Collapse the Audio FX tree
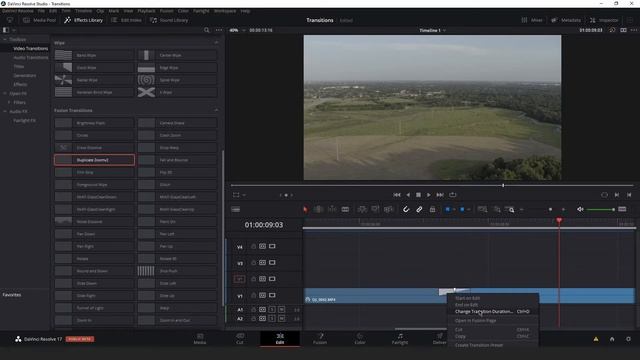Image resolution: width=640 pixels, height=360 pixels. [x=5, y=111]
